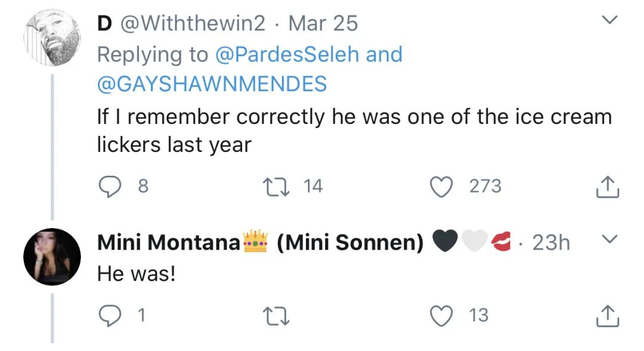Like Mini Montana's tweet with 13 likes
The image size is (644, 351).
click(x=441, y=315)
